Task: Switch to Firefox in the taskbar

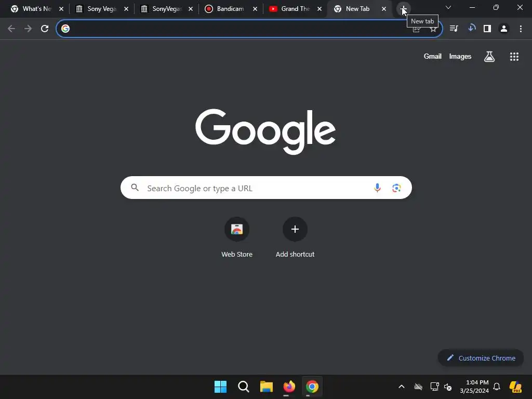Action: click(289, 387)
